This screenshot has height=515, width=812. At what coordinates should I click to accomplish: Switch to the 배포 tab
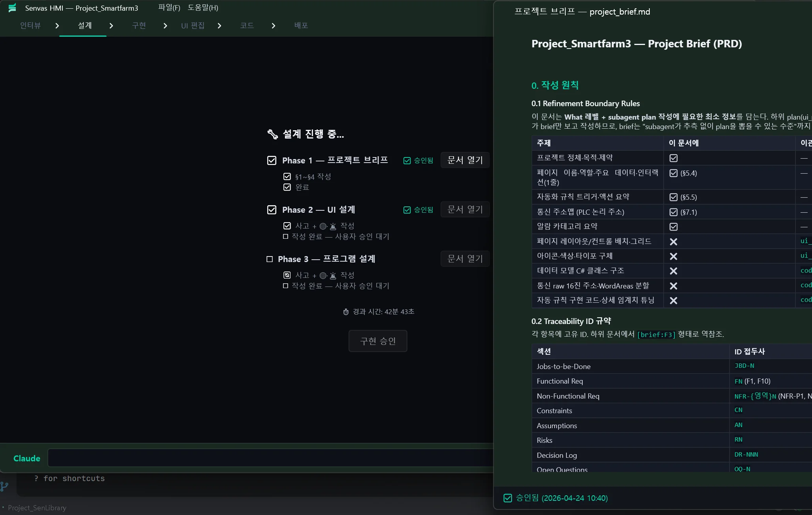301,26
